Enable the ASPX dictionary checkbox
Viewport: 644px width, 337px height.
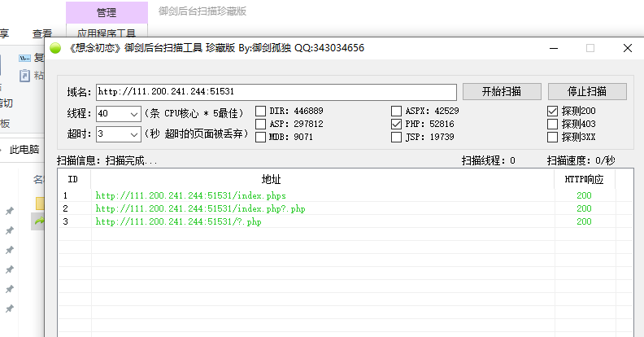pos(397,111)
